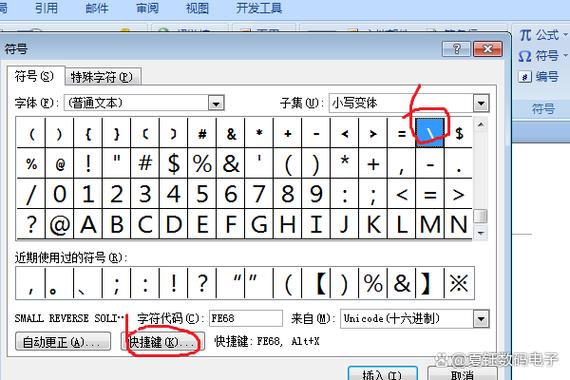Pick the 】 bracket from recently used symbols
The height and width of the screenshot is (380, 570).
pyautogui.click(x=430, y=283)
